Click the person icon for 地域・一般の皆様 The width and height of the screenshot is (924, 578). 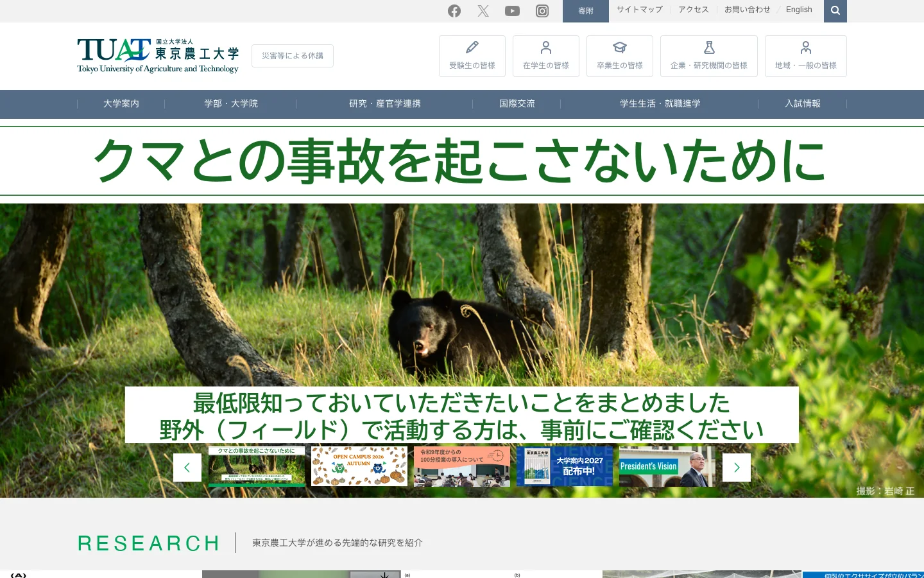[806, 48]
